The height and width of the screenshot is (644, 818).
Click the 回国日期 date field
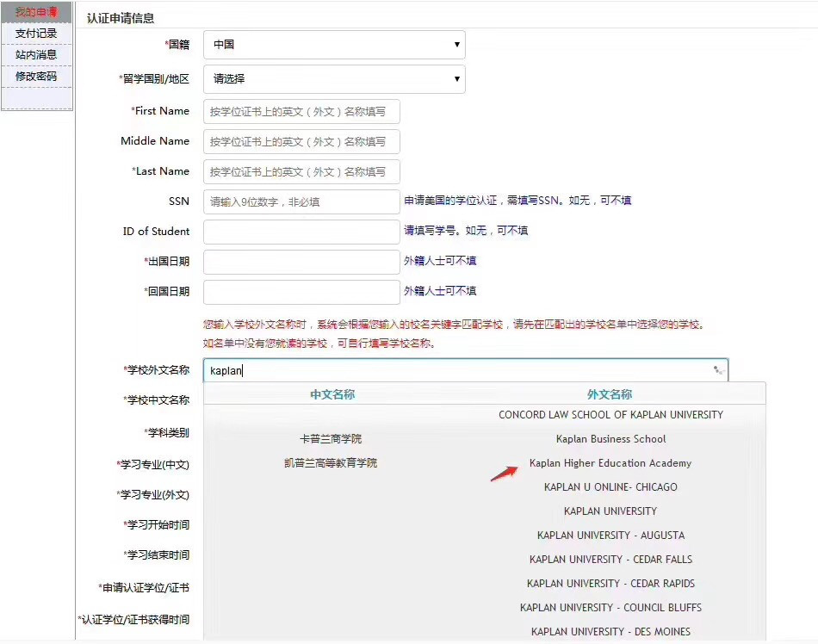[x=301, y=292]
